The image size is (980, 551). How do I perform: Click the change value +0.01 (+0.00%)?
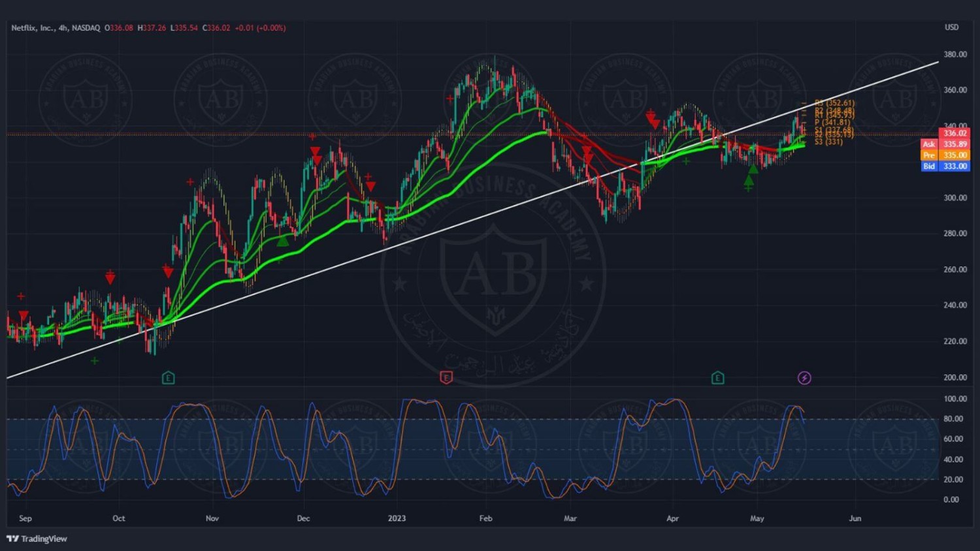click(260, 28)
